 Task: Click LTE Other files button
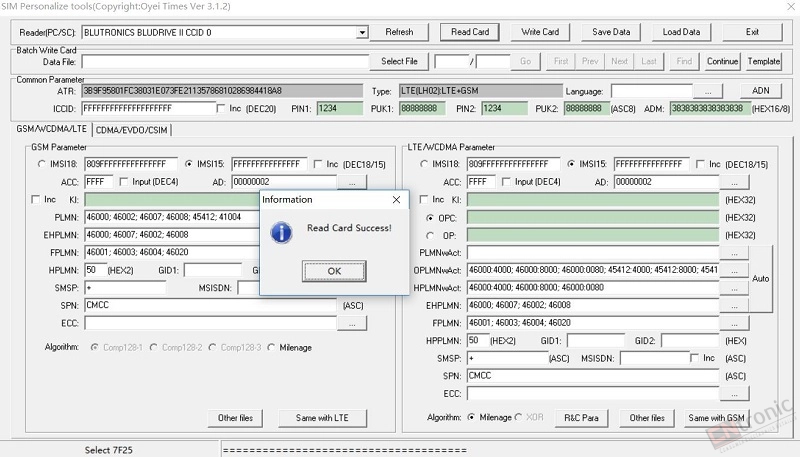[646, 418]
